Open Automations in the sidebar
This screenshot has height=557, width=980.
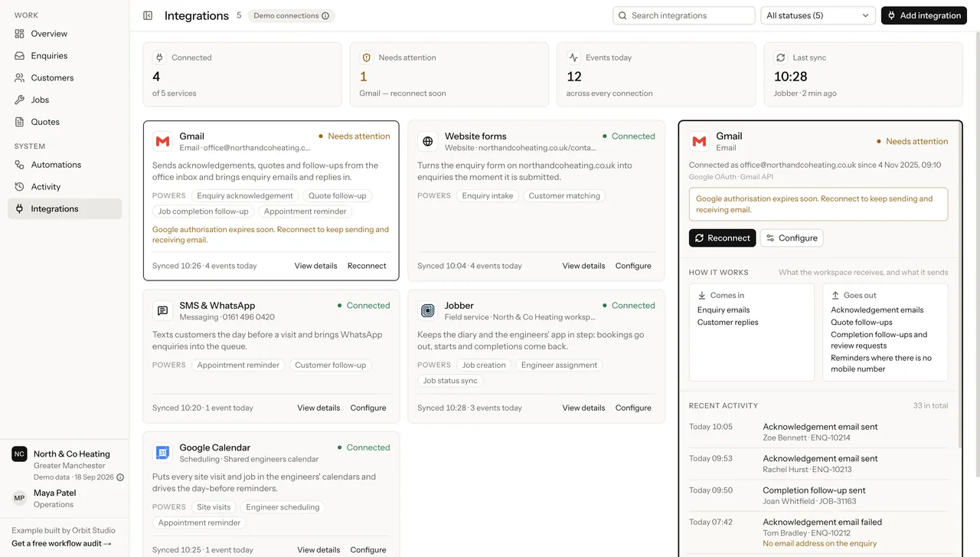(x=64, y=165)
